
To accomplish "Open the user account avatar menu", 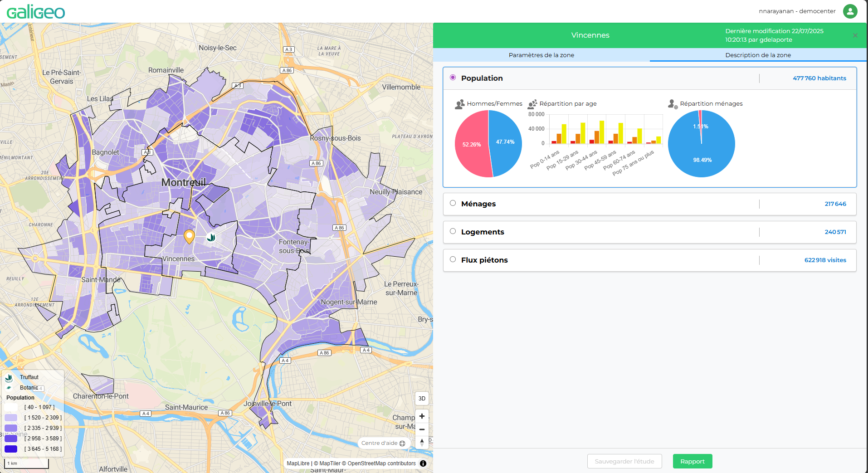I will [850, 11].
